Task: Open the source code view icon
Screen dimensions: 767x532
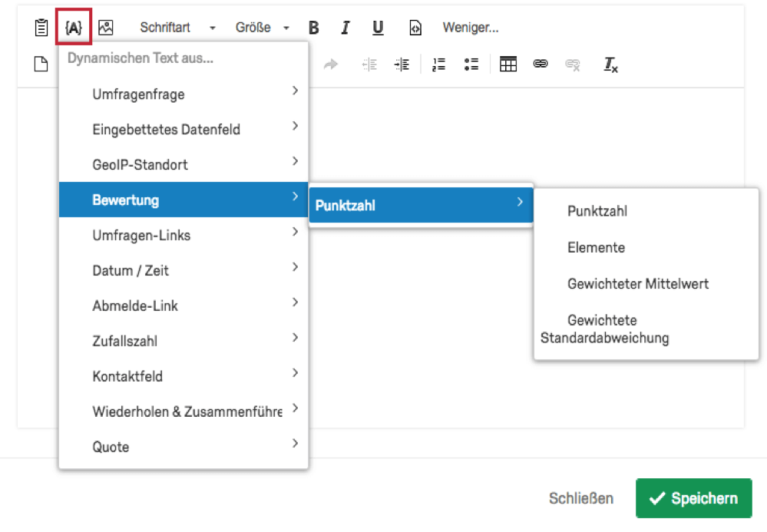Action: coord(415,28)
